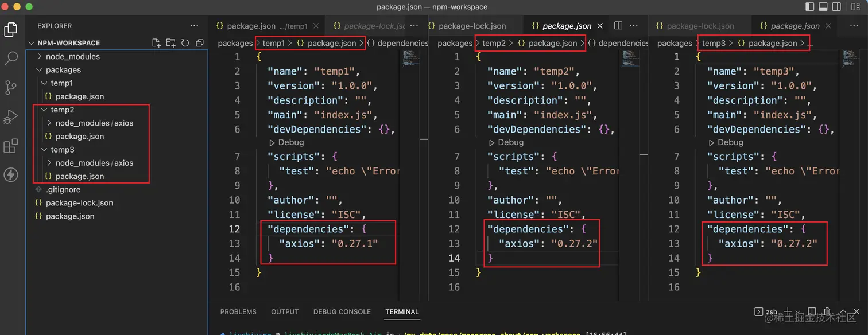Open the lightning bolt extension in activity bar

[11, 175]
